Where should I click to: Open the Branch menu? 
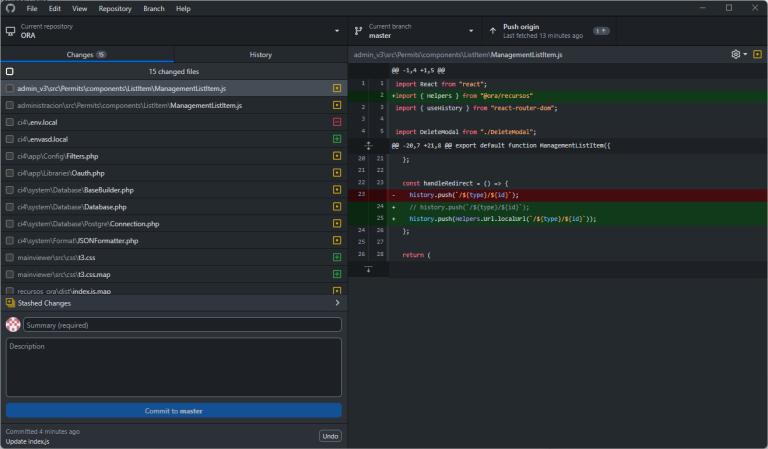pos(154,8)
